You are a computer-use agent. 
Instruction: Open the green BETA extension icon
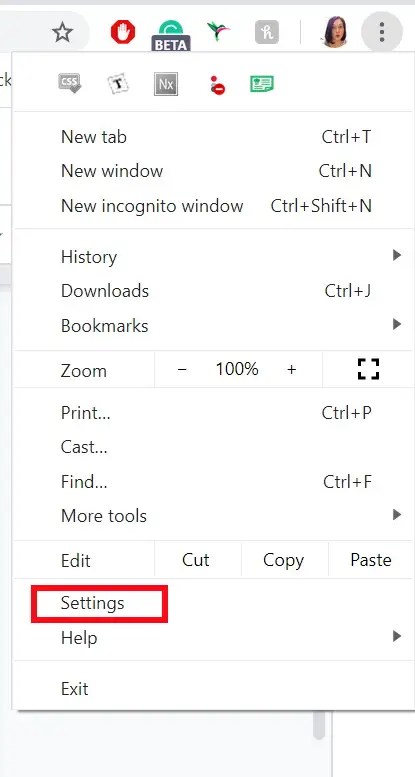point(171,35)
